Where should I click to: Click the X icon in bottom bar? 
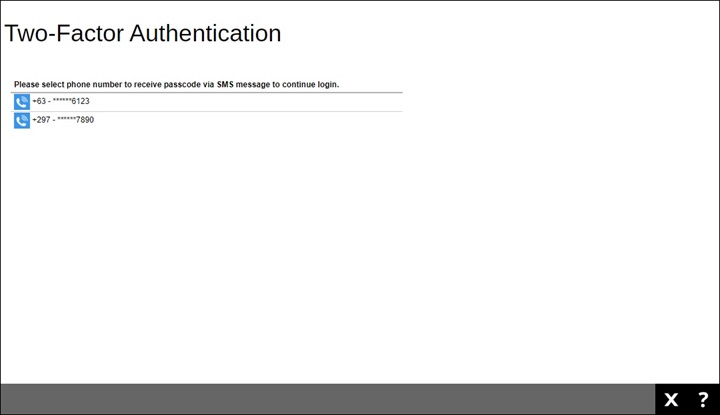click(671, 400)
